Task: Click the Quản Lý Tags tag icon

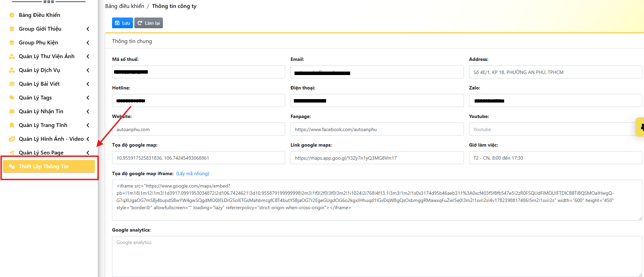Action: tap(12, 98)
